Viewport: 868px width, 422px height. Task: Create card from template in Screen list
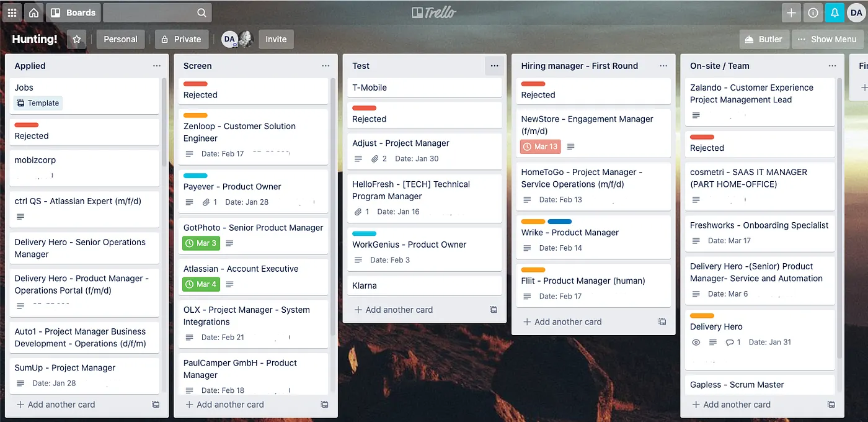324,405
